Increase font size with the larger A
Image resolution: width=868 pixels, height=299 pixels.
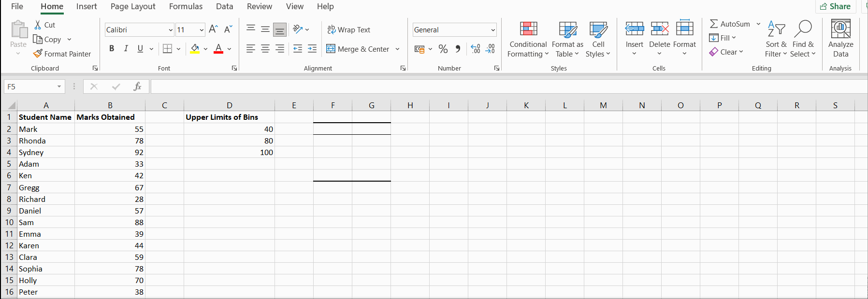(213, 29)
